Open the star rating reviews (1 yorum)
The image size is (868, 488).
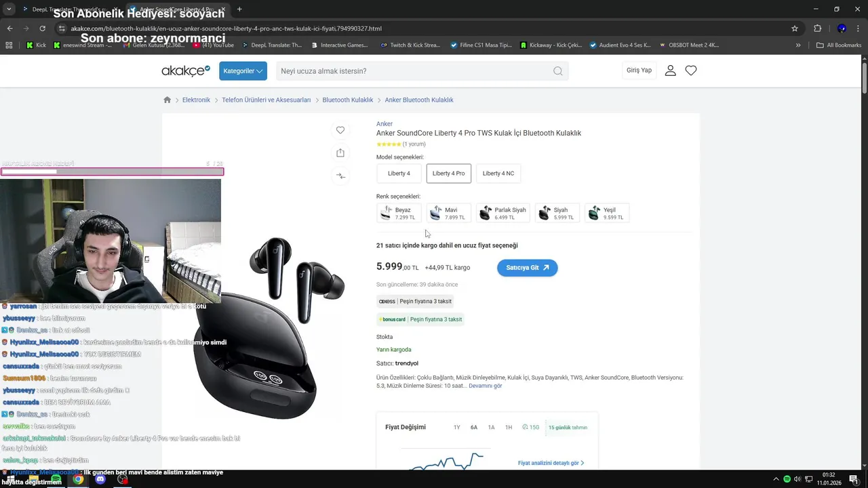click(401, 144)
